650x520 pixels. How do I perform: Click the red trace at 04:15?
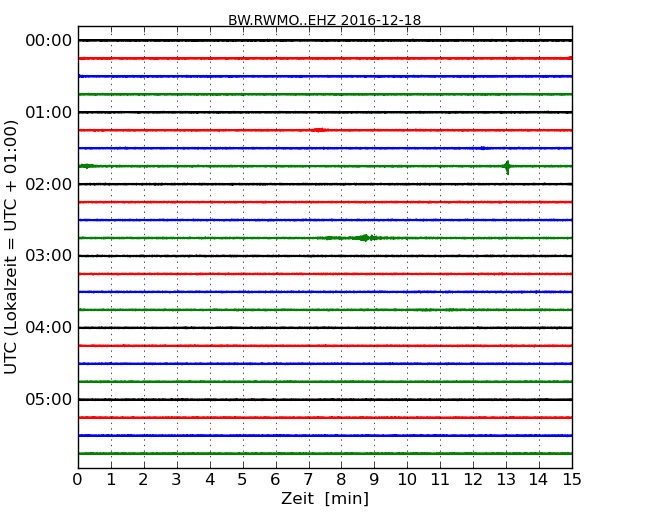click(325, 345)
